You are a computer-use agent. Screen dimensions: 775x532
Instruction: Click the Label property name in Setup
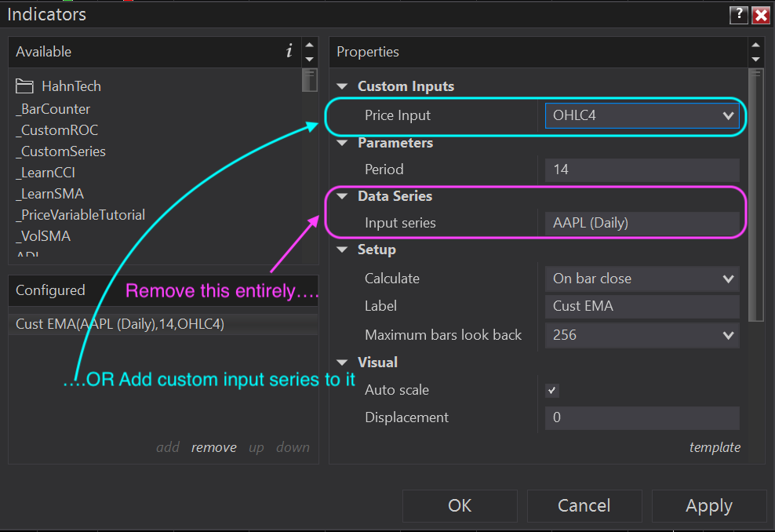pyautogui.click(x=380, y=306)
